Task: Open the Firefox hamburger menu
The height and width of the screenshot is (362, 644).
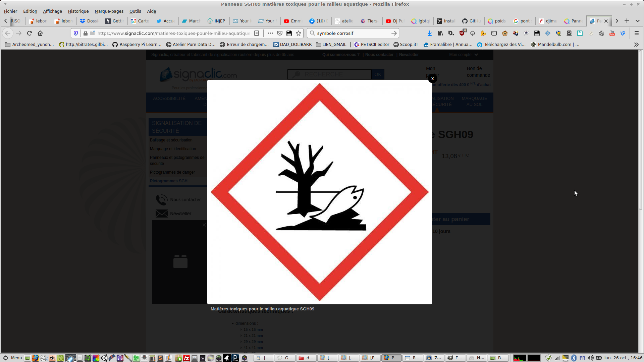Action: [x=636, y=33]
